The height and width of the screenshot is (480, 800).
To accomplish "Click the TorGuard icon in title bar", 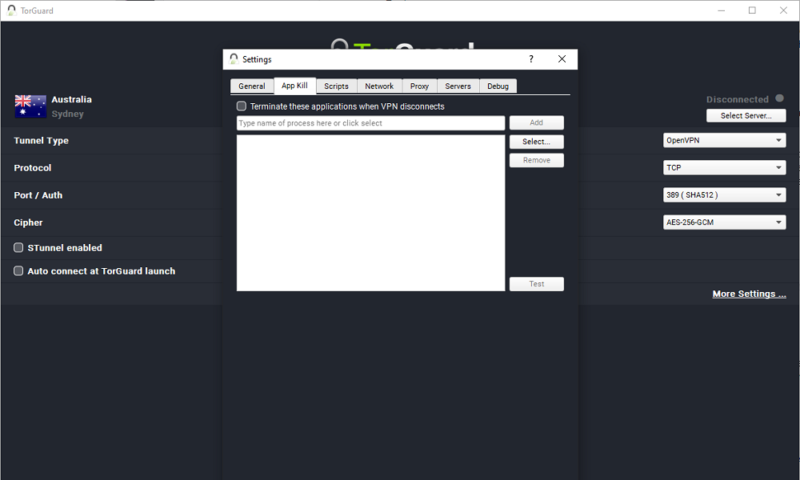I will 11,10.
